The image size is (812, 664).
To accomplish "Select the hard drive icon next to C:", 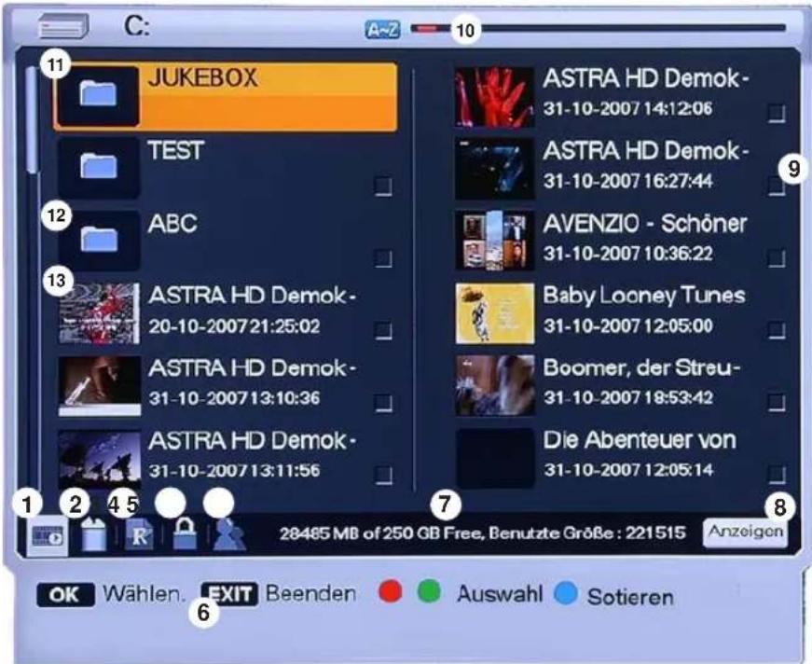I will point(63,26).
